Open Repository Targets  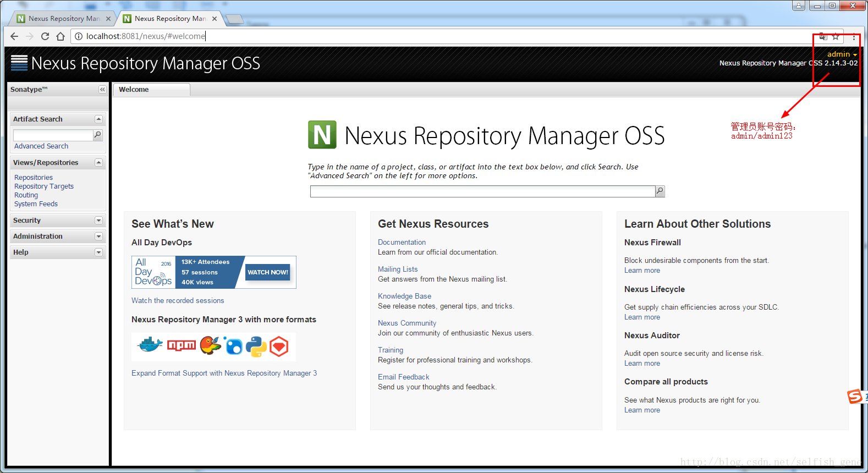tap(44, 186)
